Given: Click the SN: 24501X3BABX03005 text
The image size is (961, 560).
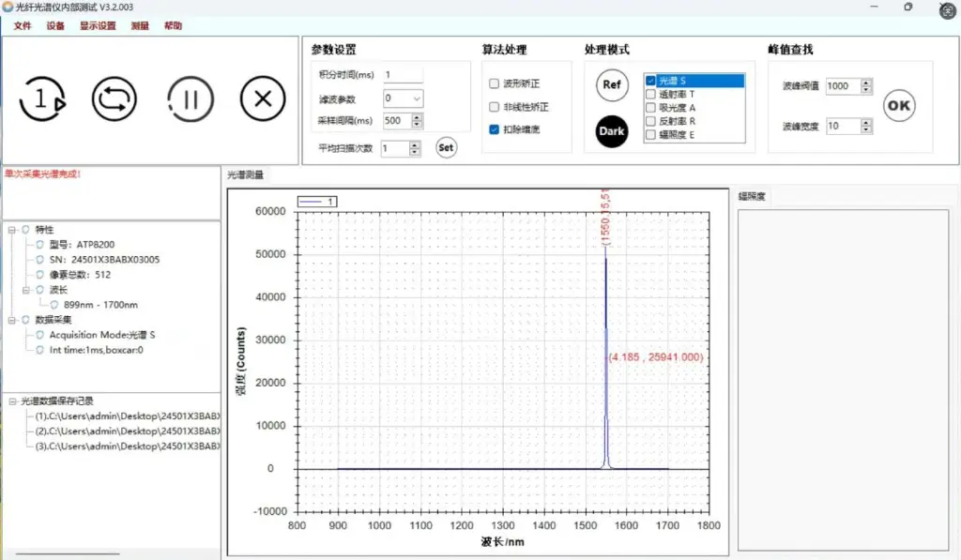Looking at the screenshot, I should [x=104, y=260].
